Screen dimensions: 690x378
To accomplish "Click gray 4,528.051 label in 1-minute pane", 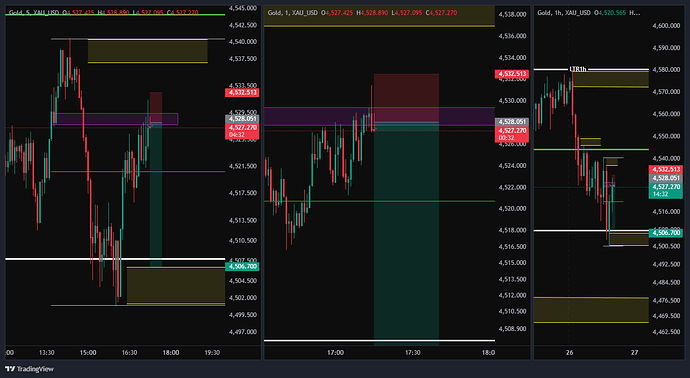I will click(x=512, y=122).
